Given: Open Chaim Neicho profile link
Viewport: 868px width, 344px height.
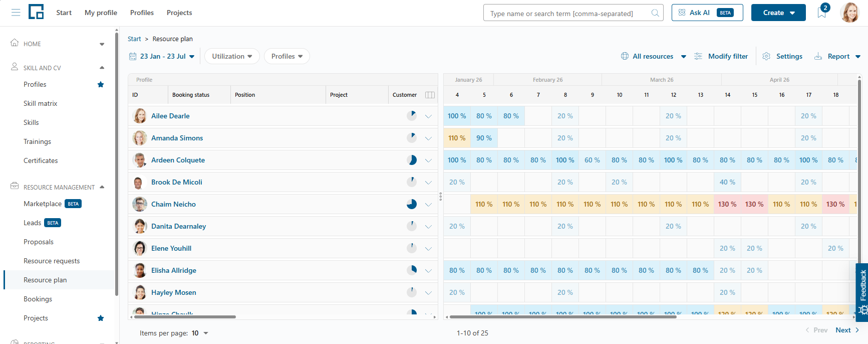Looking at the screenshot, I should (x=173, y=204).
